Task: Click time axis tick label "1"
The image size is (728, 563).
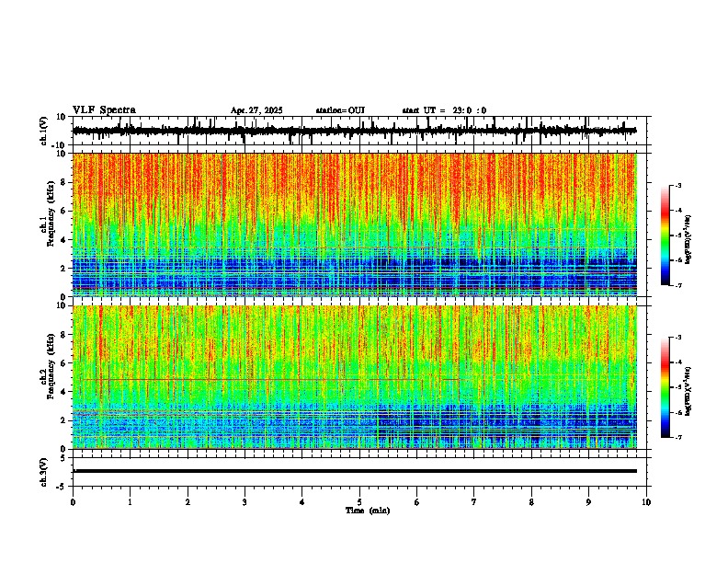Action: pyautogui.click(x=130, y=502)
